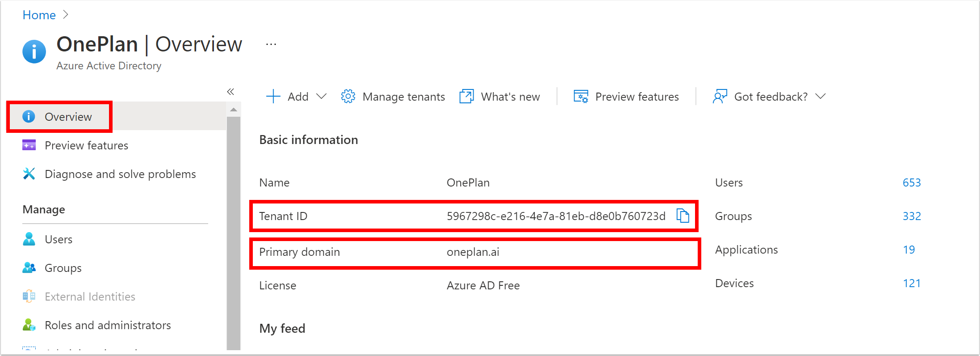Expand the Add dropdown chevron
This screenshot has height=356, width=980.
click(321, 97)
